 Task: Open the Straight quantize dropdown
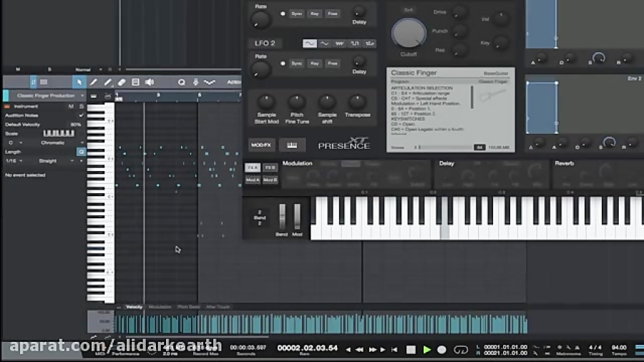click(x=57, y=161)
